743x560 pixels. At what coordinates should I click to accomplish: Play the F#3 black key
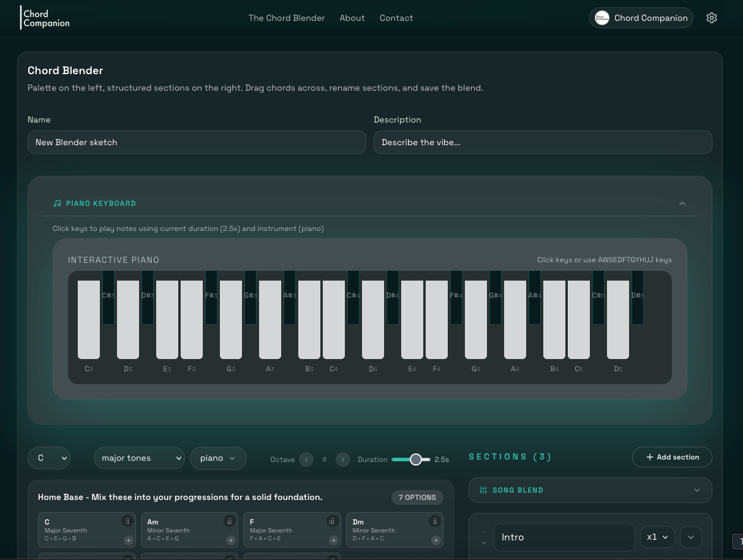tap(211, 297)
